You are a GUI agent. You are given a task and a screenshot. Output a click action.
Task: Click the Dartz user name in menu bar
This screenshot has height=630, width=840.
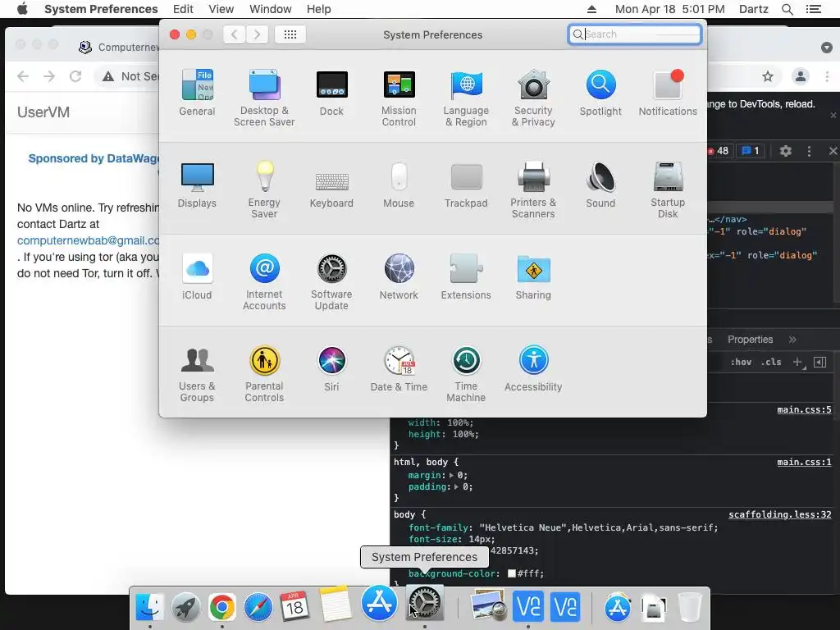click(754, 9)
